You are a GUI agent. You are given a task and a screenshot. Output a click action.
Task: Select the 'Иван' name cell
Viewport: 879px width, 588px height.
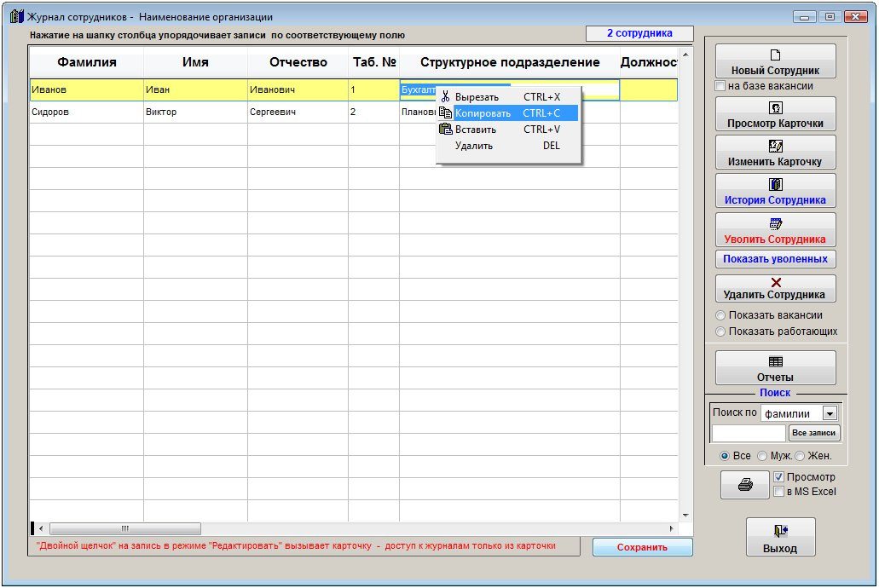[x=195, y=89]
